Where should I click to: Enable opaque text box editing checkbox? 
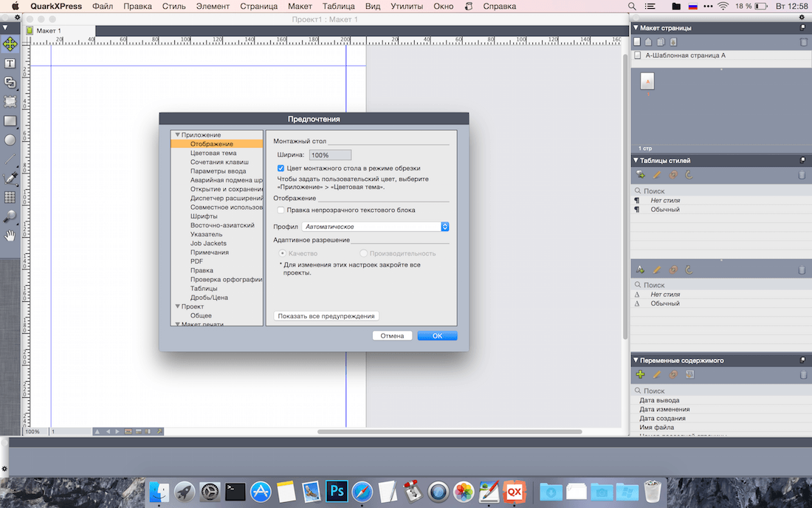point(281,210)
